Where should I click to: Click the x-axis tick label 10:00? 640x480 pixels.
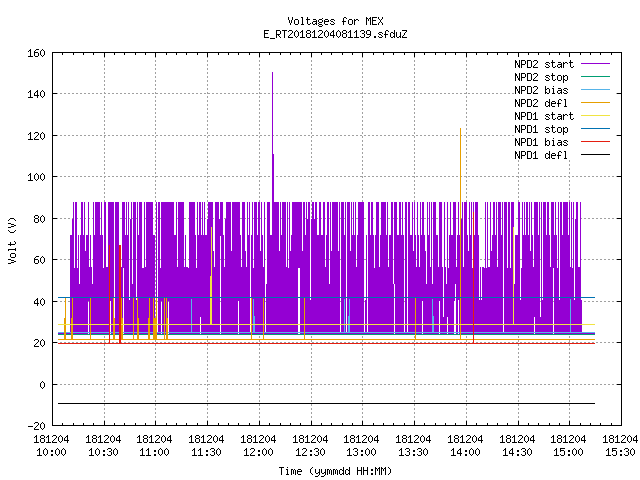coord(51,453)
